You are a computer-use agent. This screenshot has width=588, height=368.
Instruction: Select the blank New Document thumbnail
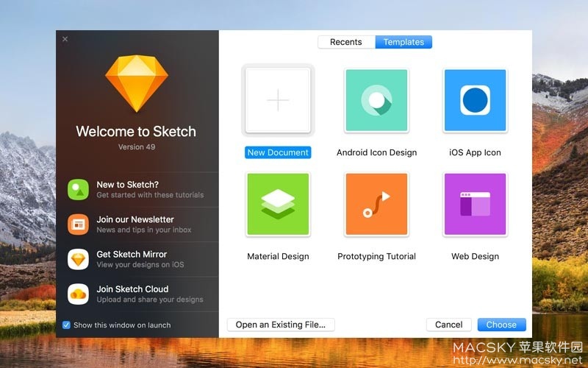pyautogui.click(x=278, y=100)
